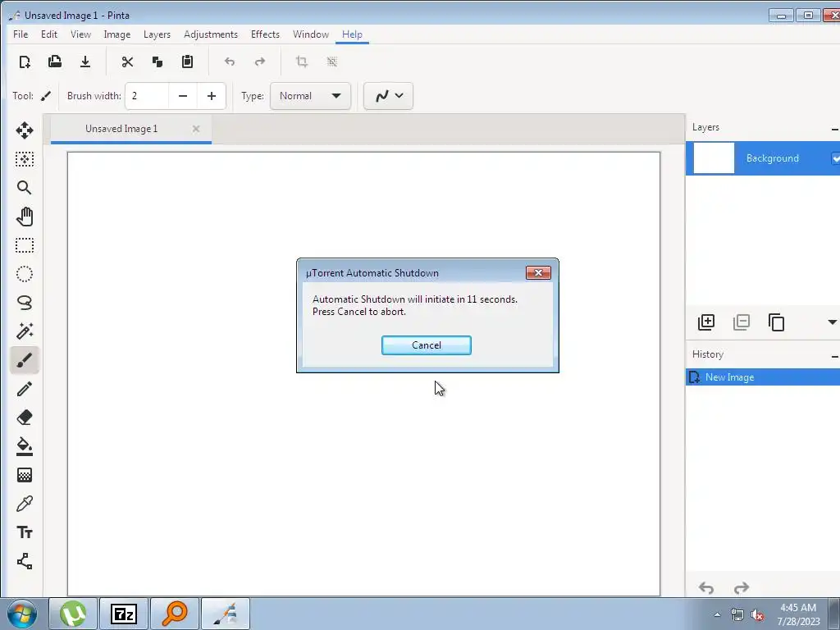
Task: Select the Lasso Select tool
Action: point(25,303)
